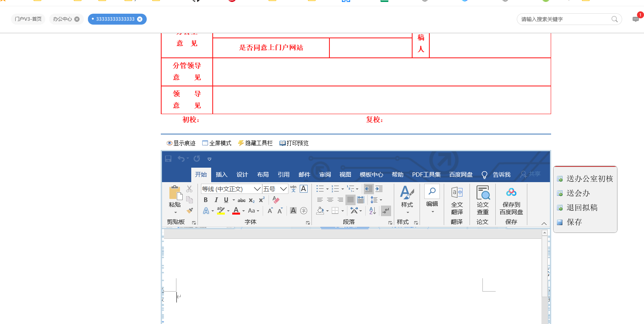Expand the numbered list options arrow
This screenshot has width=644, height=324.
(343, 189)
